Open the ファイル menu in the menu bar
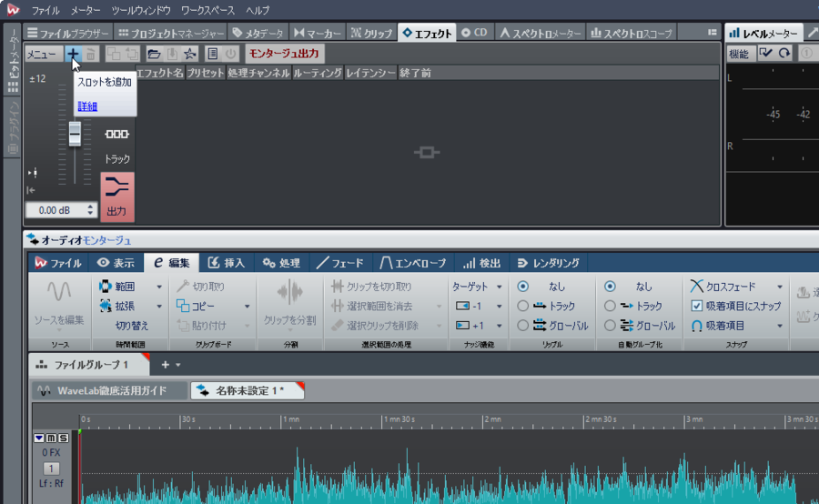This screenshot has width=819, height=504. click(x=45, y=10)
